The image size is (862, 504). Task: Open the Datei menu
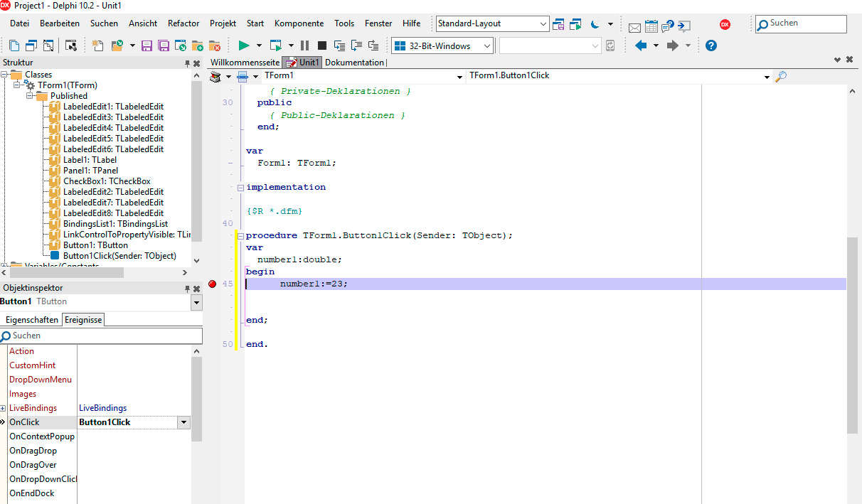coord(20,23)
